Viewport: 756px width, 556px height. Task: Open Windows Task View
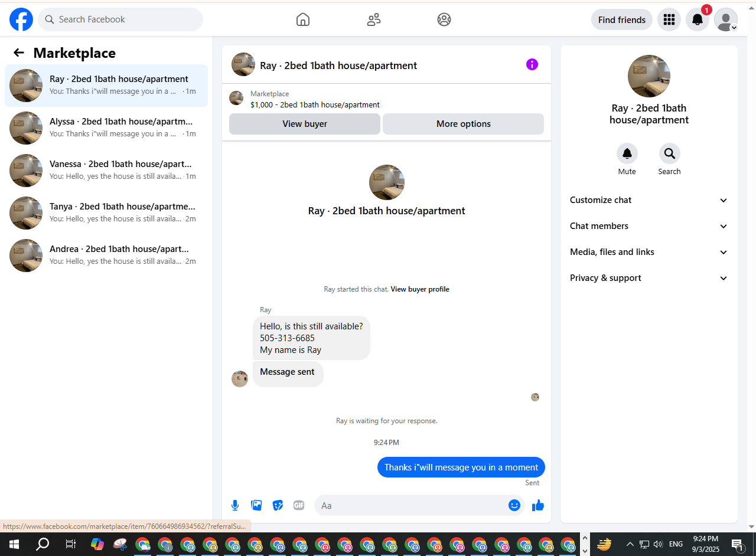70,544
